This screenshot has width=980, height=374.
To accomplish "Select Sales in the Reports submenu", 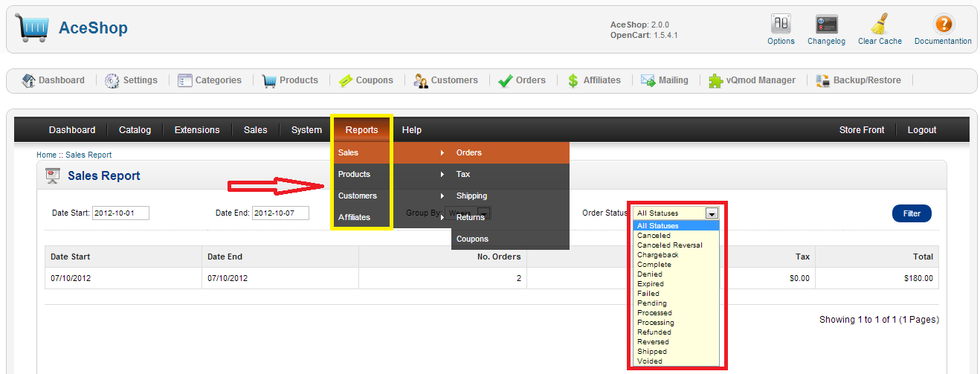I will click(x=392, y=152).
